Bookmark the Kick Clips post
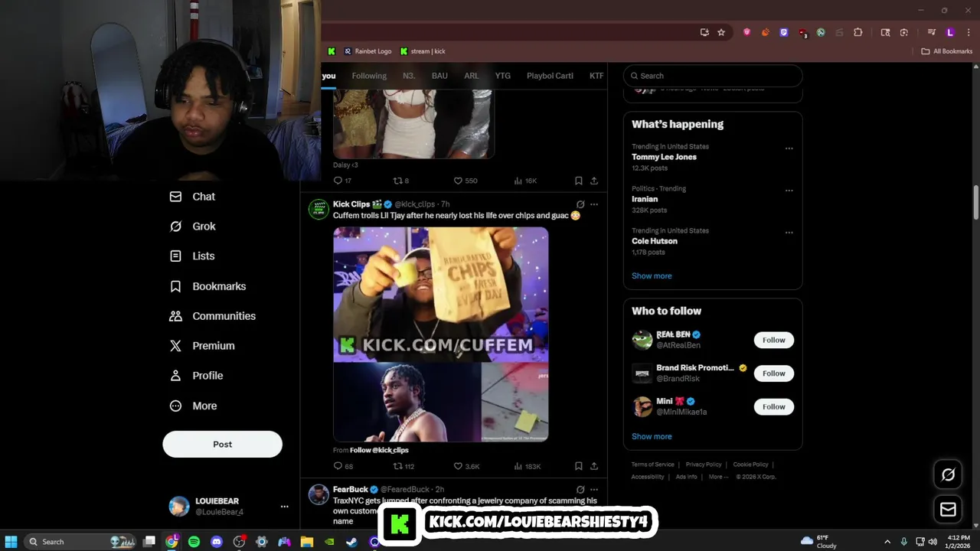 pos(579,466)
